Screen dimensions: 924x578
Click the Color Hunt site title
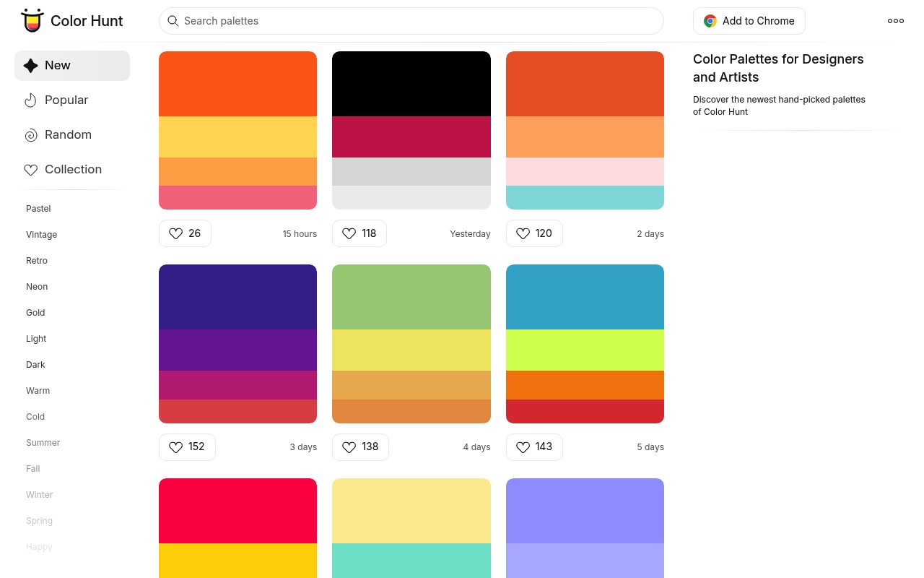coord(87,21)
